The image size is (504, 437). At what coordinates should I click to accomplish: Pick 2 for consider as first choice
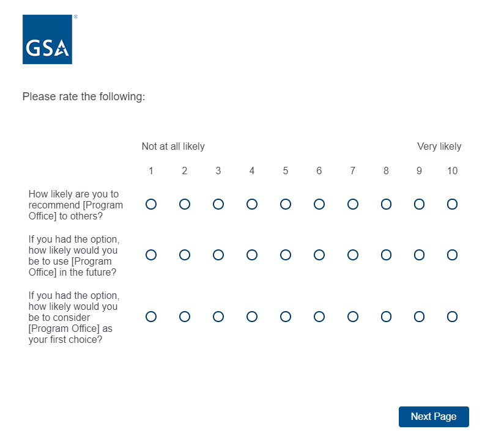(x=185, y=317)
